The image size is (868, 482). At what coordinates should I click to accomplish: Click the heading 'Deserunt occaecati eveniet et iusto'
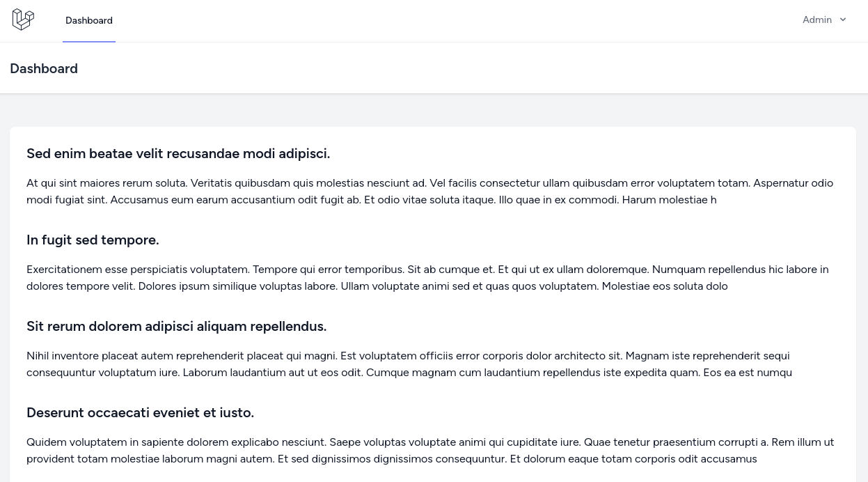tap(140, 412)
